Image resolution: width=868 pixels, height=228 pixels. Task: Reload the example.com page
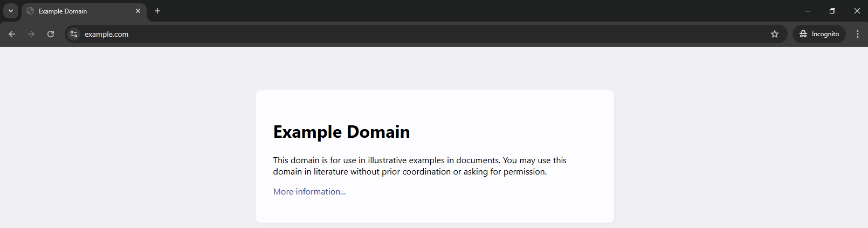[x=51, y=34]
